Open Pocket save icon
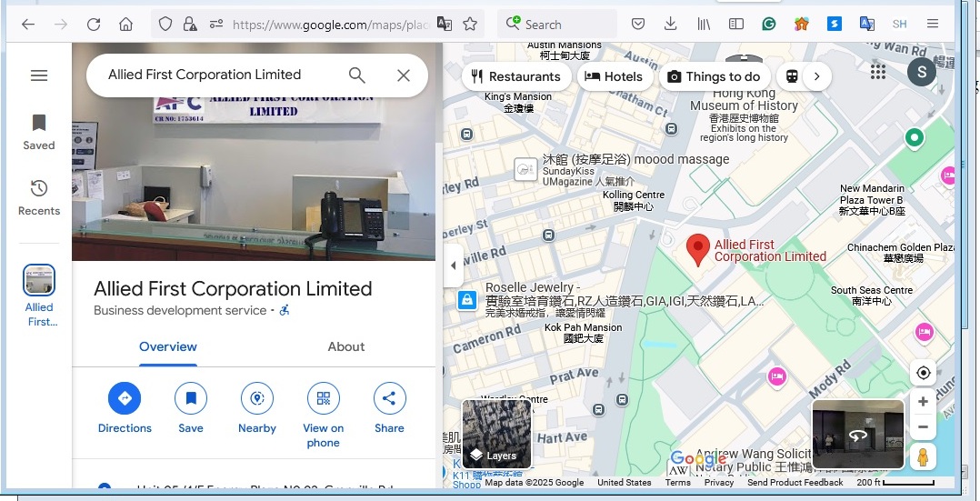980x501 pixels. click(x=637, y=25)
